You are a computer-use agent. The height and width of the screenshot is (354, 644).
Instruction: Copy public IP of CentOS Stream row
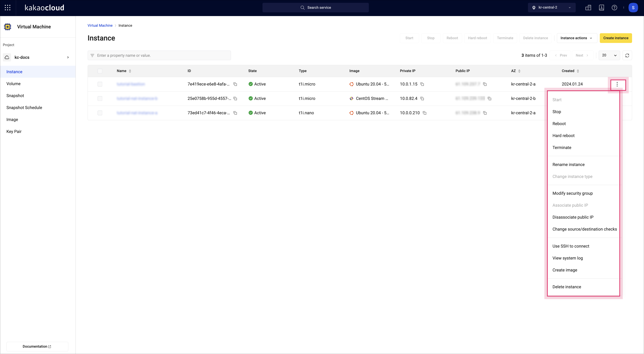[490, 99]
